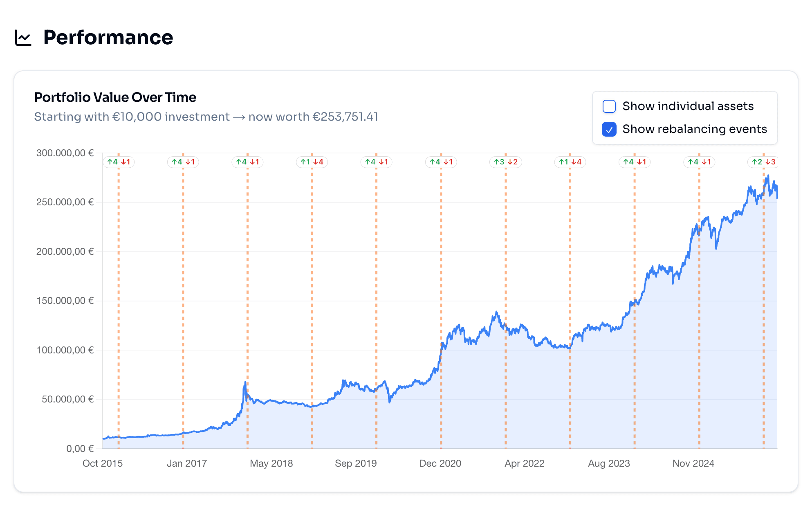Click the ↑1 ↓4 badge between Apr 2022 and Aug 2023
The image size is (812, 508).
pos(570,162)
